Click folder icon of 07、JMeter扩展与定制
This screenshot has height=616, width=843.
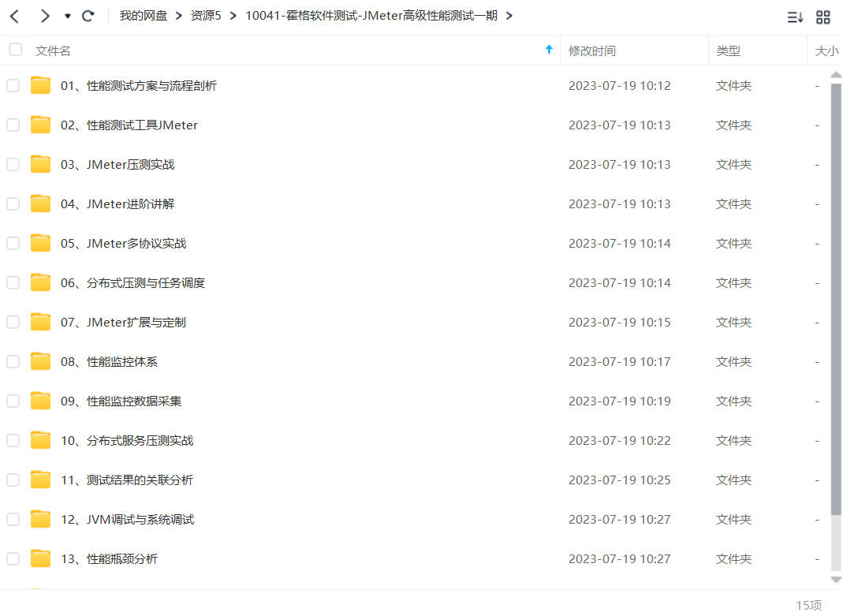(x=40, y=322)
